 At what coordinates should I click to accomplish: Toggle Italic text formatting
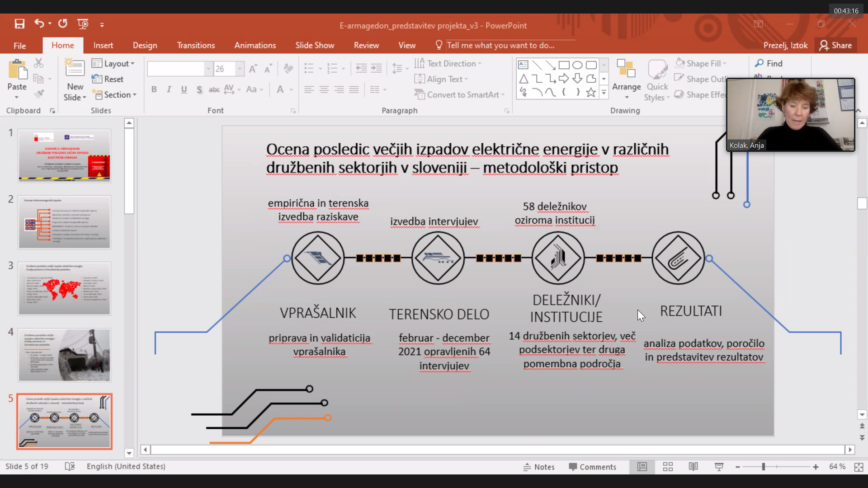point(169,89)
